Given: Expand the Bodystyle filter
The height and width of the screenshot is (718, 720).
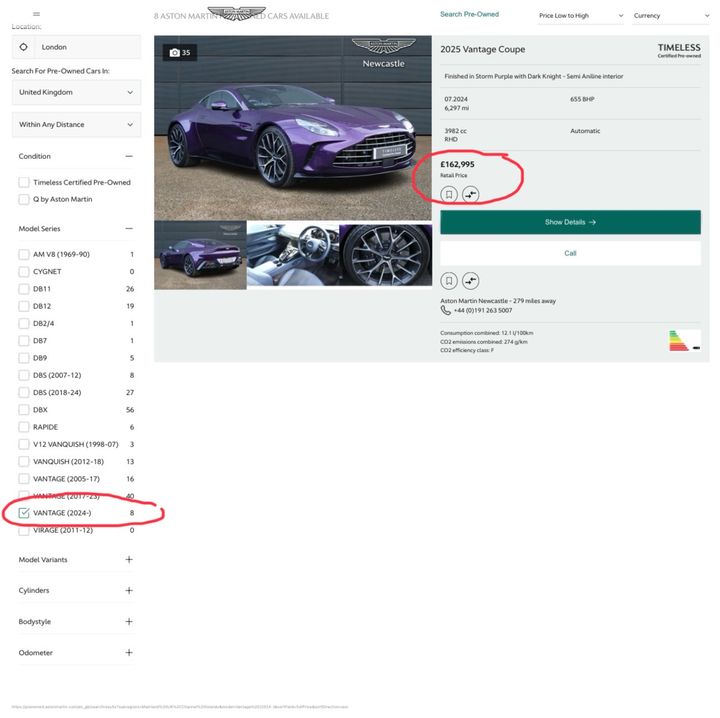Looking at the screenshot, I should [x=129, y=622].
